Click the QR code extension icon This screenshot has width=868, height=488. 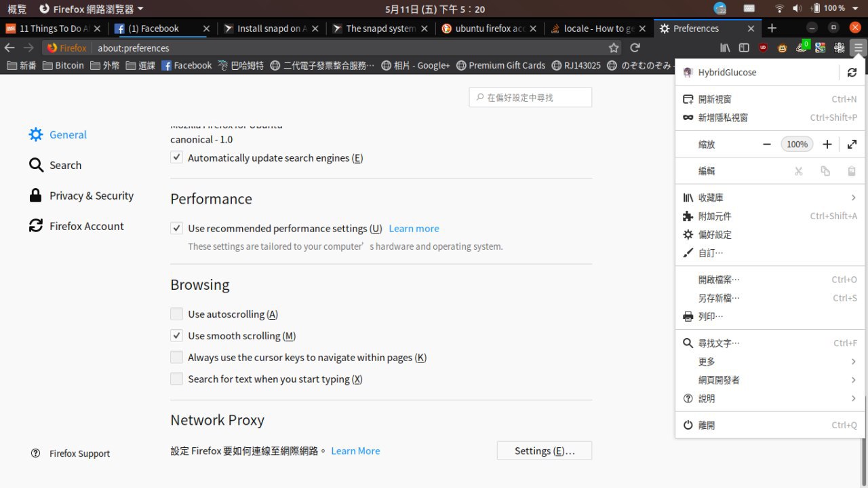click(x=840, y=48)
